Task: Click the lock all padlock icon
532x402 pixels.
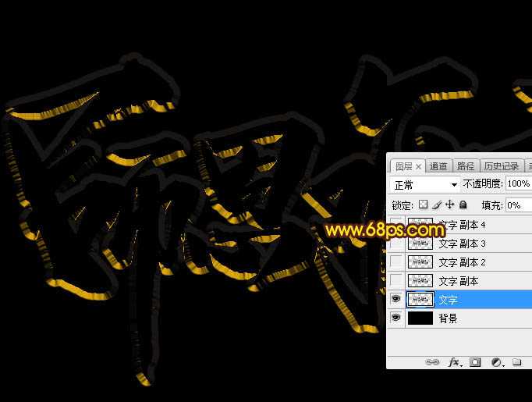Action: [x=463, y=205]
